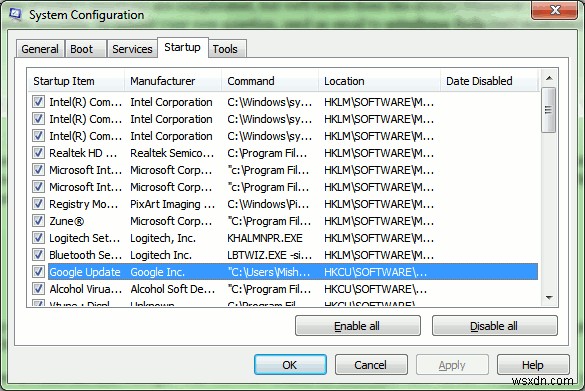Sort by Startup Item column header
The image size is (585, 391).
(x=76, y=81)
